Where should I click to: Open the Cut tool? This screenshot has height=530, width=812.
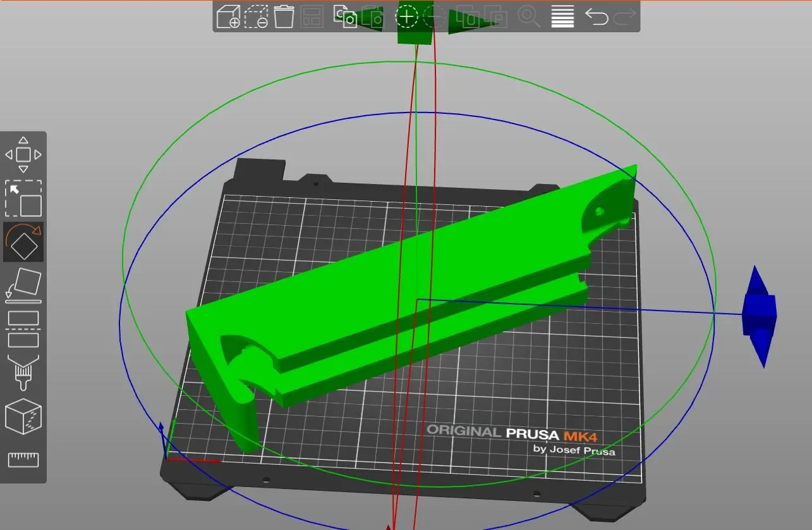click(23, 329)
